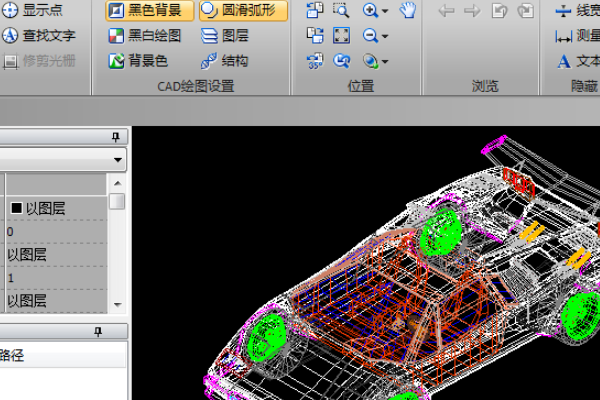The width and height of the screenshot is (600, 400).
Task: Open the zoom in dropdown arrow
Action: pyautogui.click(x=385, y=11)
